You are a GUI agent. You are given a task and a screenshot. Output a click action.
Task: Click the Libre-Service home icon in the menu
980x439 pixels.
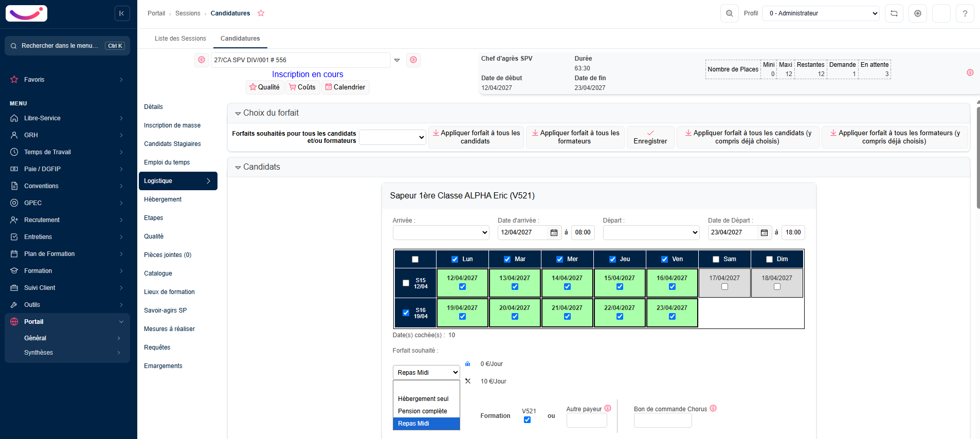(x=14, y=118)
